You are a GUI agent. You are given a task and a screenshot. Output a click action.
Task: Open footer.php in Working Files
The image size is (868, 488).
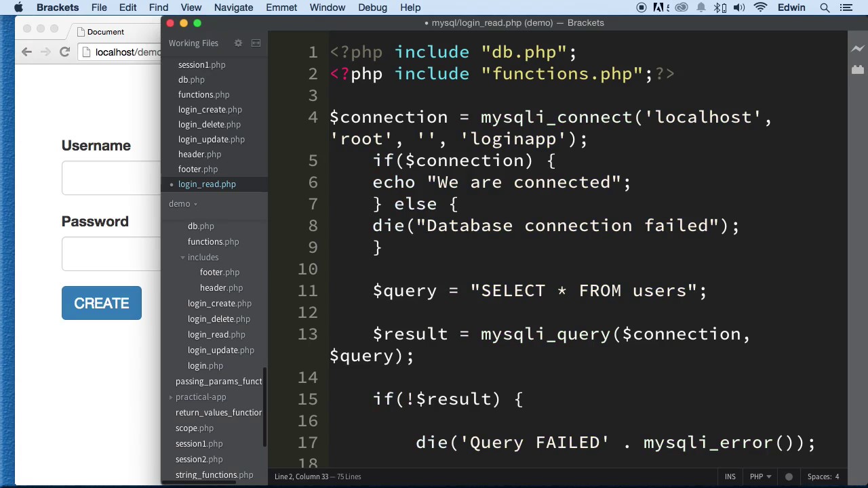click(197, 169)
